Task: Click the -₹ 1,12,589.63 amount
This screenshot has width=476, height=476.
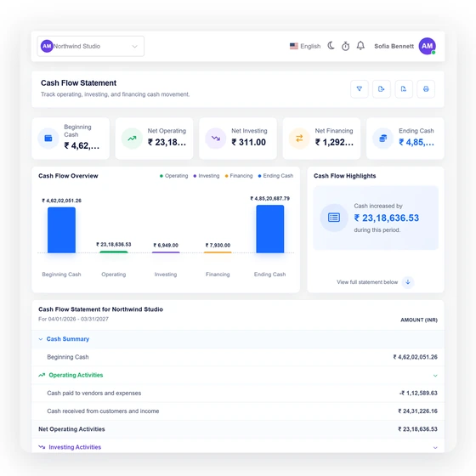Action: click(418, 393)
